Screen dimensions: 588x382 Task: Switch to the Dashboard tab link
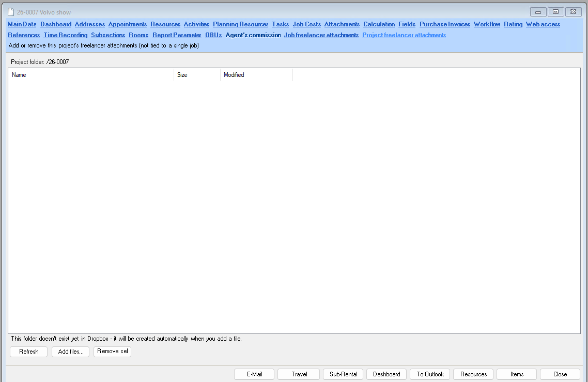(56, 24)
